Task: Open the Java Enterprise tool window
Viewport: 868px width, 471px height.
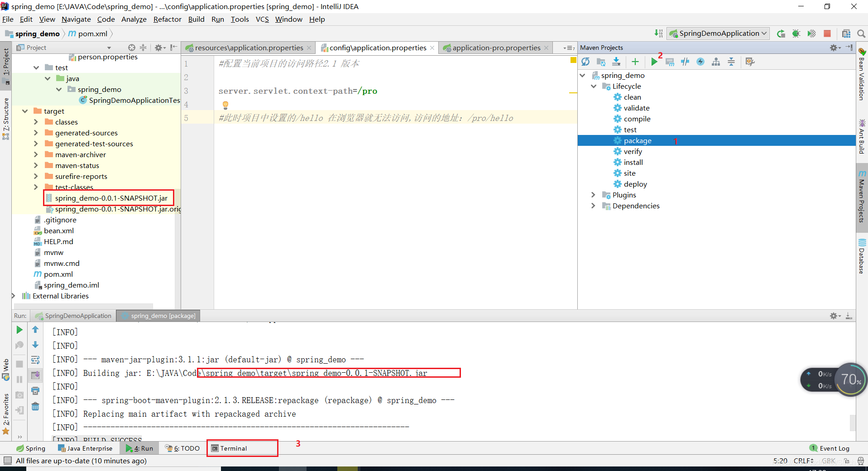Action: (85, 448)
